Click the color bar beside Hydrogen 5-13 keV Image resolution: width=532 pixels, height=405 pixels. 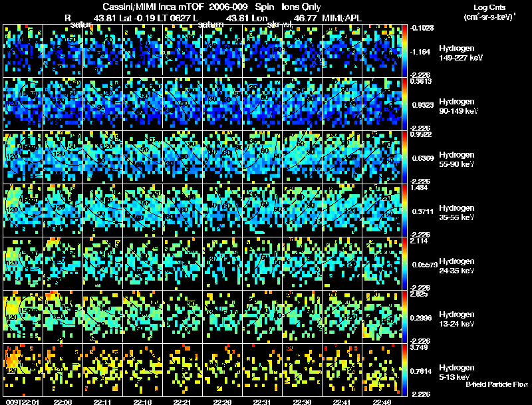point(404,370)
